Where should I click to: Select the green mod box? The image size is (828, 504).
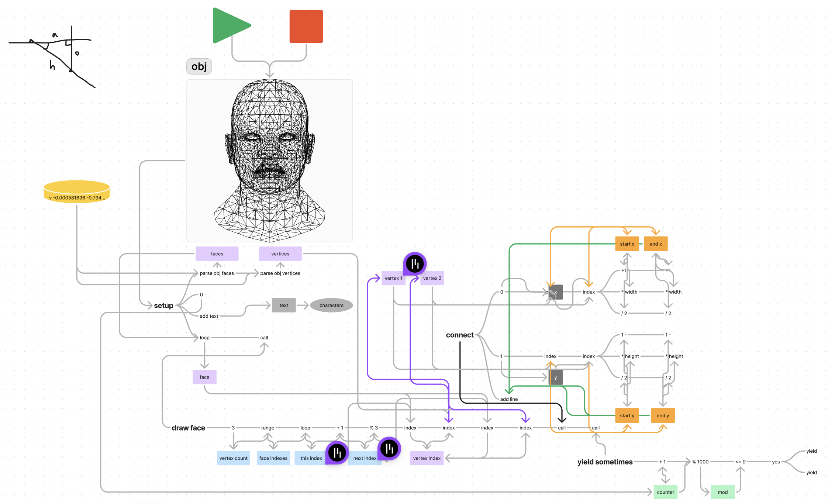click(x=722, y=492)
